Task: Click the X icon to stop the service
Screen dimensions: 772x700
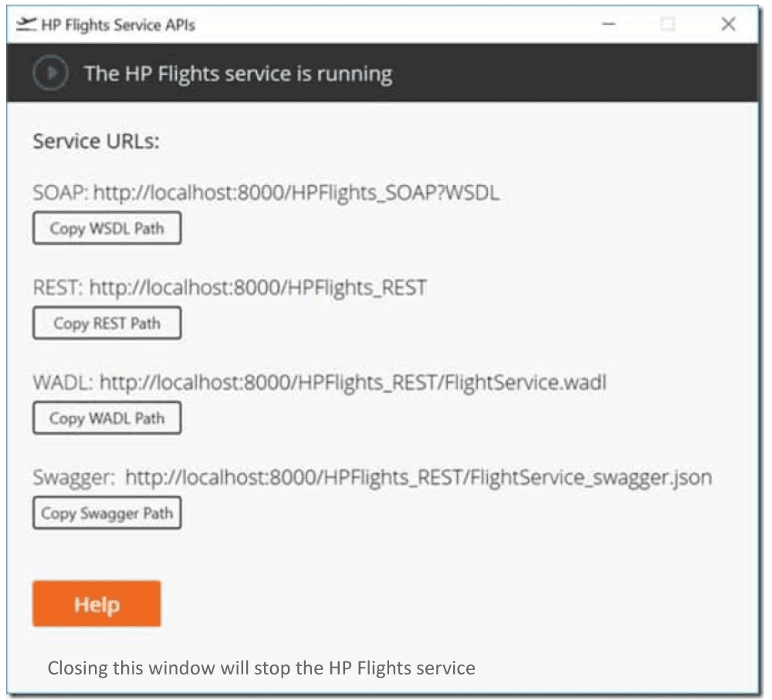Action: [728, 24]
